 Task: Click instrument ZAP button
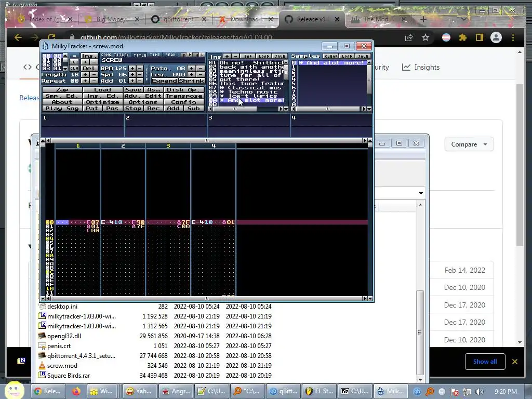coord(248,56)
